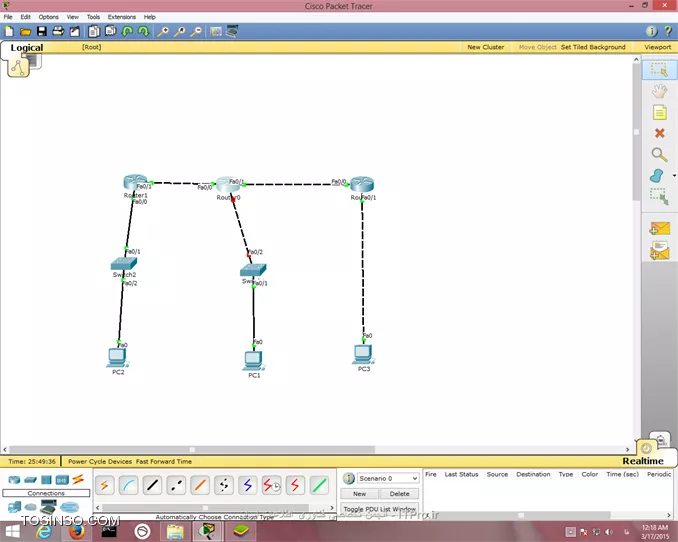Open the View menu
678x542 pixels.
(x=73, y=17)
